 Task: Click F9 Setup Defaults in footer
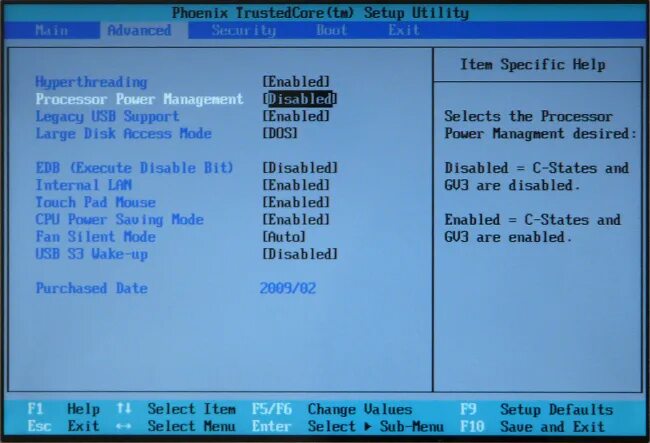pyautogui.click(x=536, y=409)
